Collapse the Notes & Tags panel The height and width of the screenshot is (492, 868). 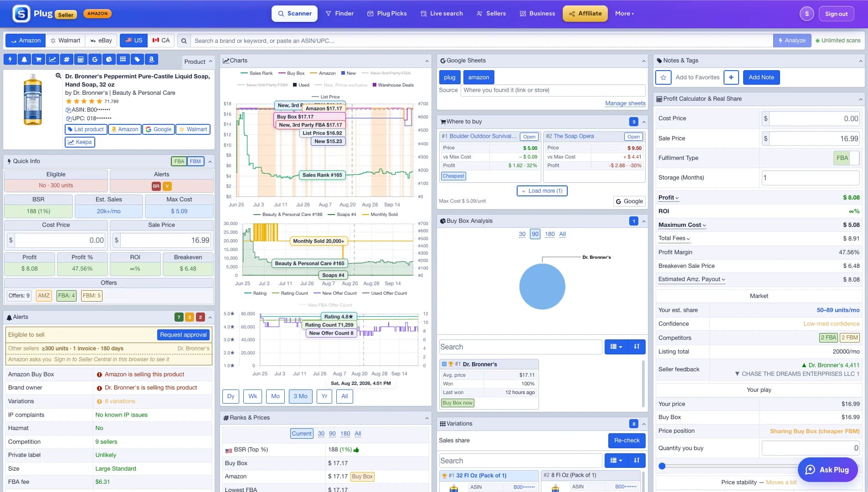click(x=860, y=61)
